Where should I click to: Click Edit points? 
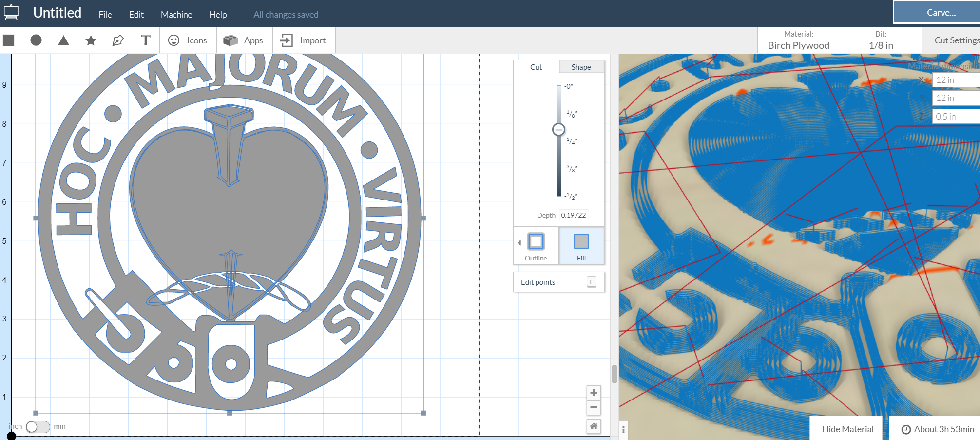pyautogui.click(x=558, y=282)
